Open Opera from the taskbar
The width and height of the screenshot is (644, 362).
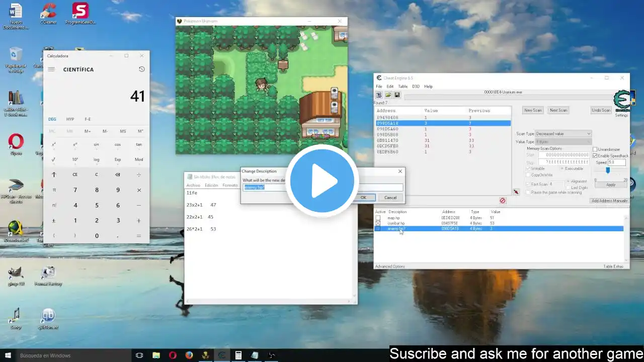pos(173,355)
